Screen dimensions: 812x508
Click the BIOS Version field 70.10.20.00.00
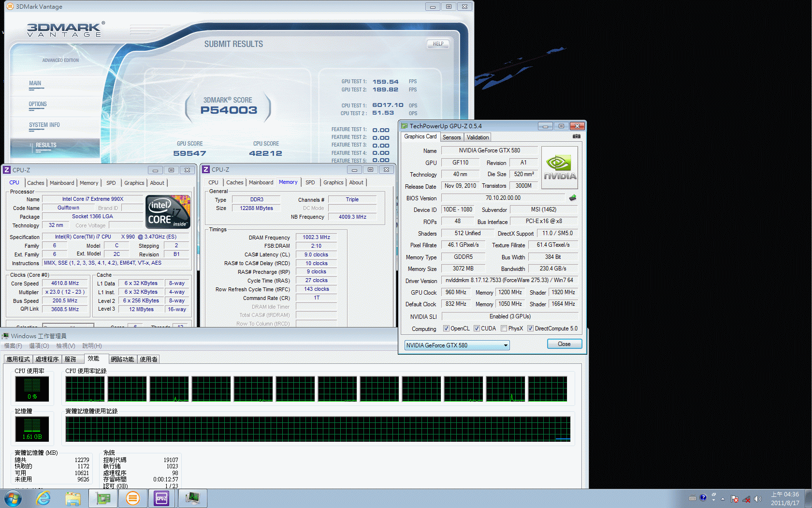point(503,198)
